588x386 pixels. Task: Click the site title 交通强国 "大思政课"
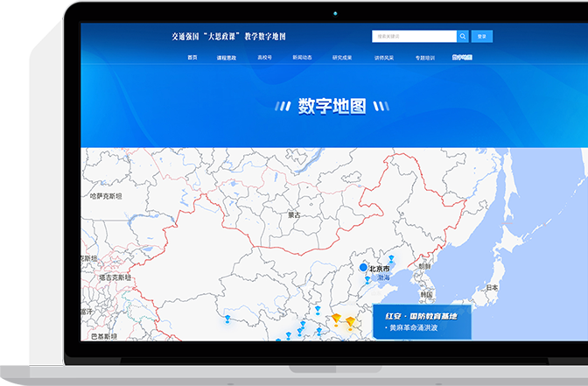(235, 37)
